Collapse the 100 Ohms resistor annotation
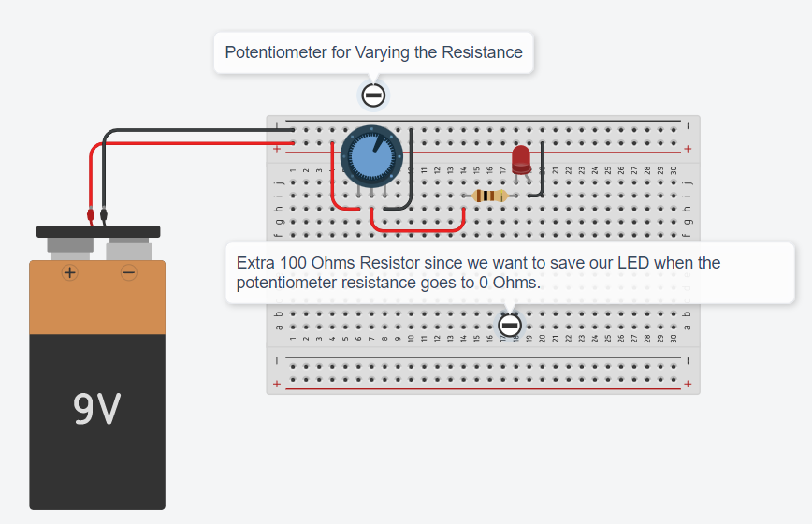The width and height of the screenshot is (812, 524). pos(510,326)
